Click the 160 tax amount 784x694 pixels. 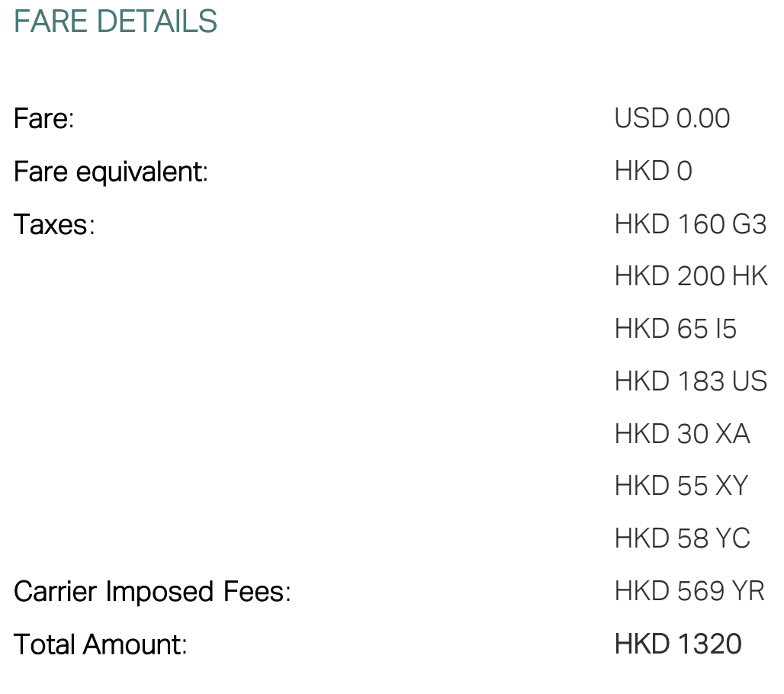click(x=701, y=225)
